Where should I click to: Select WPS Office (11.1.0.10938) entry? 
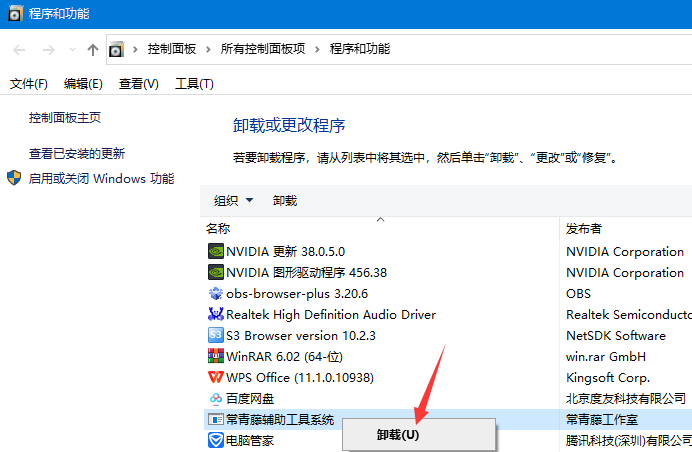coord(300,377)
